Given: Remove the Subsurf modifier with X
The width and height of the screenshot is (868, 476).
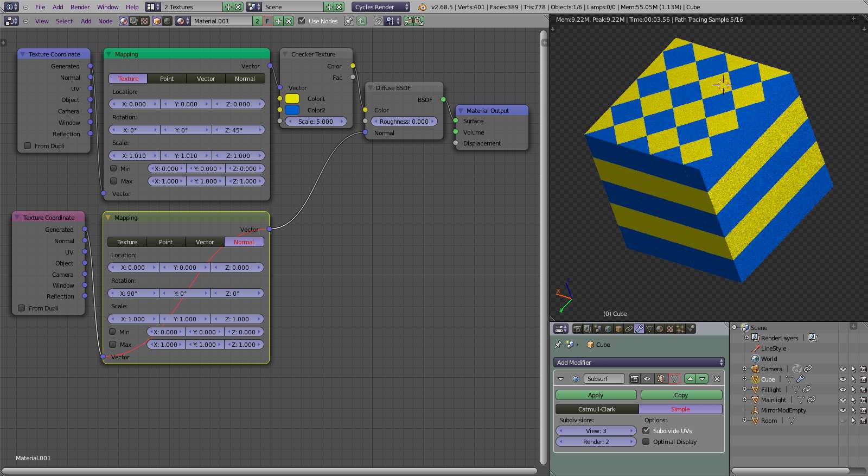Looking at the screenshot, I should pos(717,379).
